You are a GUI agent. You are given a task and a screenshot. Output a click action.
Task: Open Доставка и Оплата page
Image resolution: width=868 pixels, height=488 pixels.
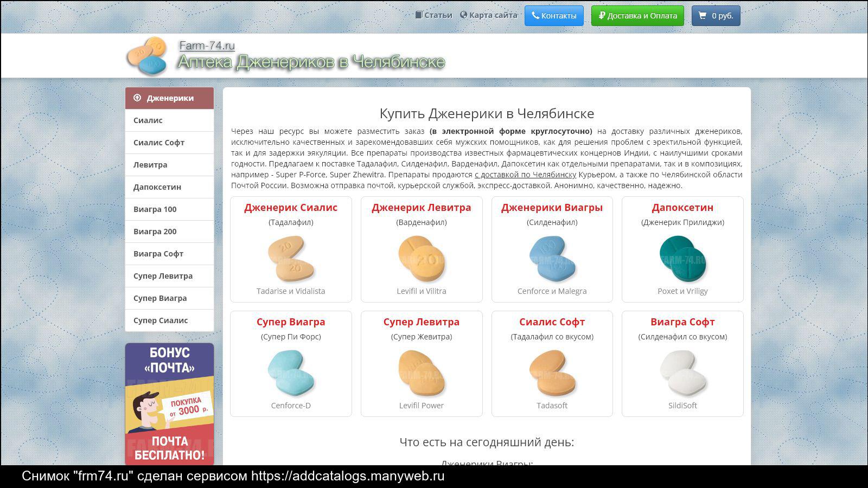pyautogui.click(x=637, y=16)
